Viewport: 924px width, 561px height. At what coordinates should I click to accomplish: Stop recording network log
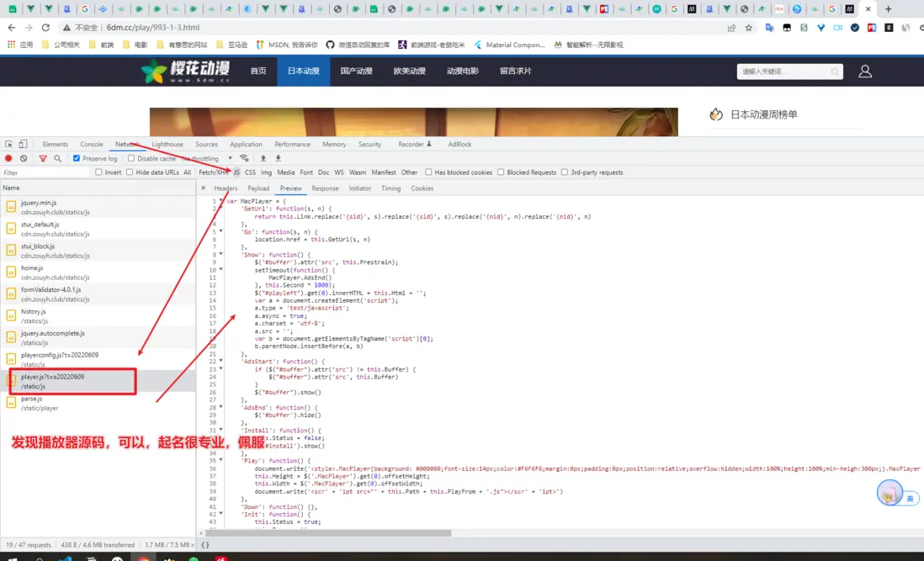click(8, 158)
